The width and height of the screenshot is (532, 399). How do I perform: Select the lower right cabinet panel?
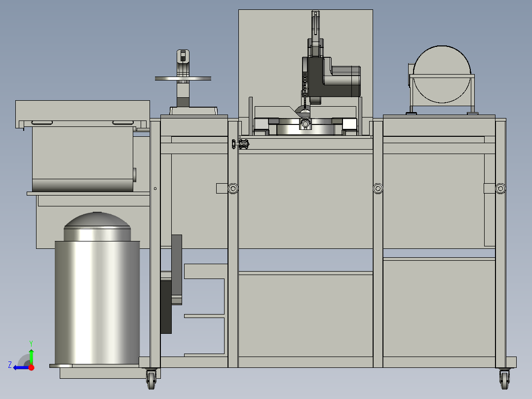click(439, 308)
